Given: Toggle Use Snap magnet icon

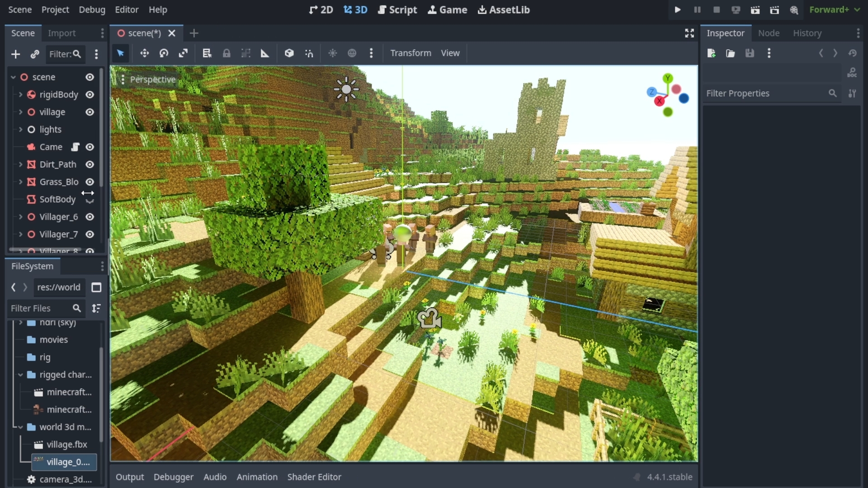Looking at the screenshot, I should 309,53.
